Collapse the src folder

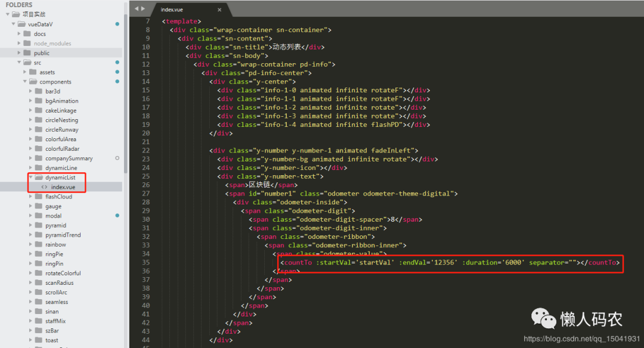tap(19, 63)
